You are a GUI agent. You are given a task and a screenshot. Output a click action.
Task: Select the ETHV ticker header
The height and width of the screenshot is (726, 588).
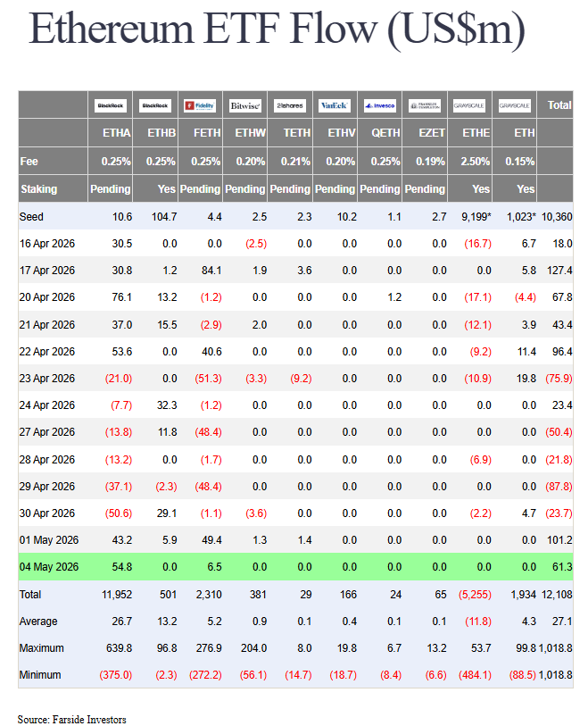(x=342, y=133)
